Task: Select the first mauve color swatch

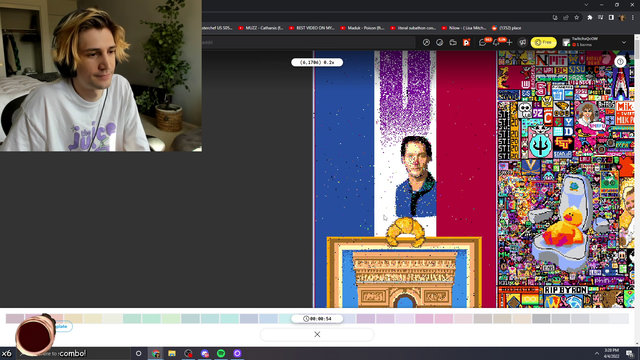Action: tap(15, 318)
